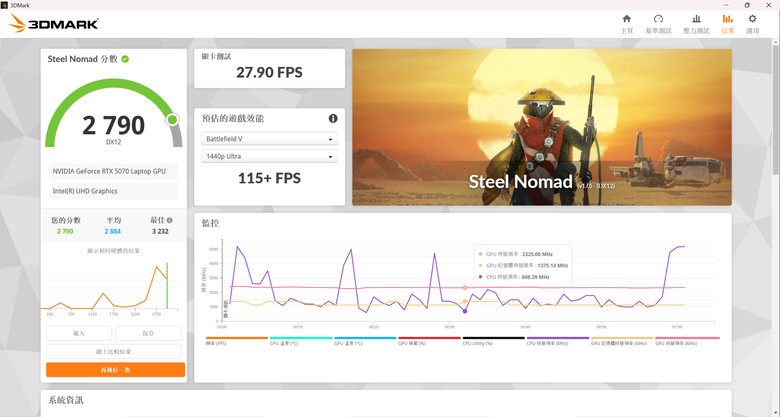Screen dimensions: 780x417
Task: Click the 網上比較結果 compare online button
Action: [x=113, y=351]
